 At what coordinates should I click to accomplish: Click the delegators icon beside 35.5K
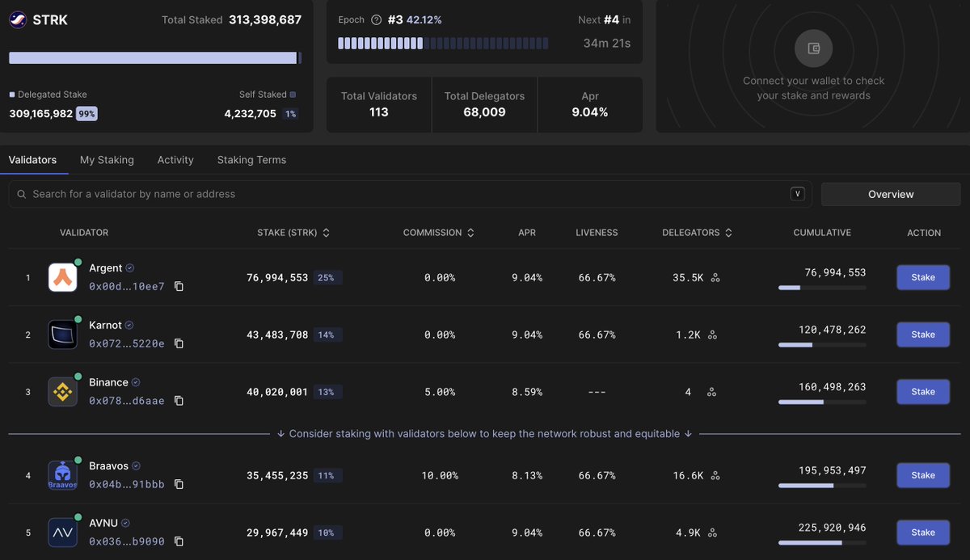pyautogui.click(x=715, y=278)
